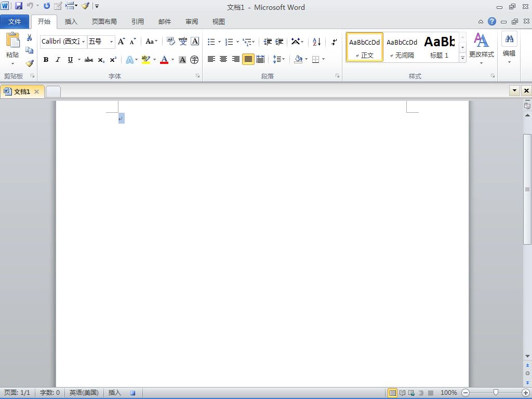This screenshot has height=399, width=532.
Task: Open the 文件 file menu
Action: (x=15, y=22)
